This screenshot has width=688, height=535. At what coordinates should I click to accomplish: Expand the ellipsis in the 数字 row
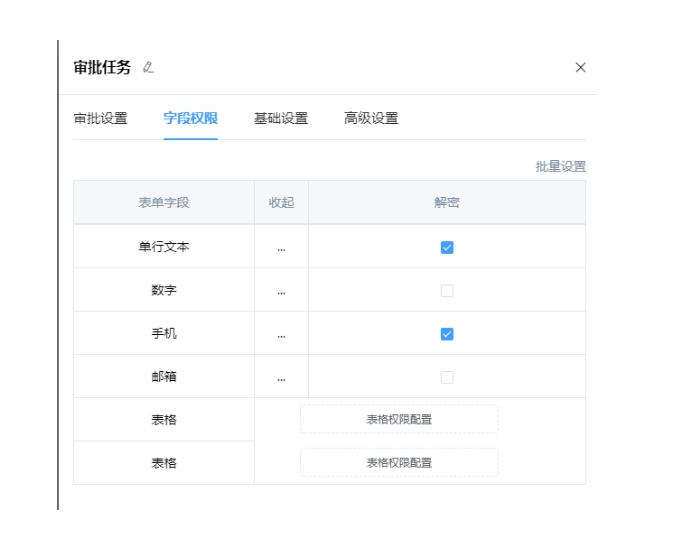[281, 291]
